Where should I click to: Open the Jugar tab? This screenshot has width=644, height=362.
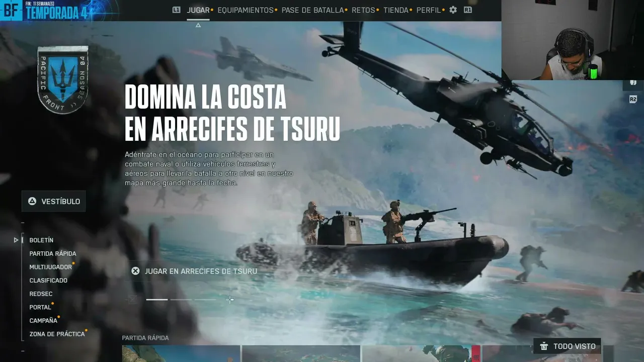click(x=198, y=10)
